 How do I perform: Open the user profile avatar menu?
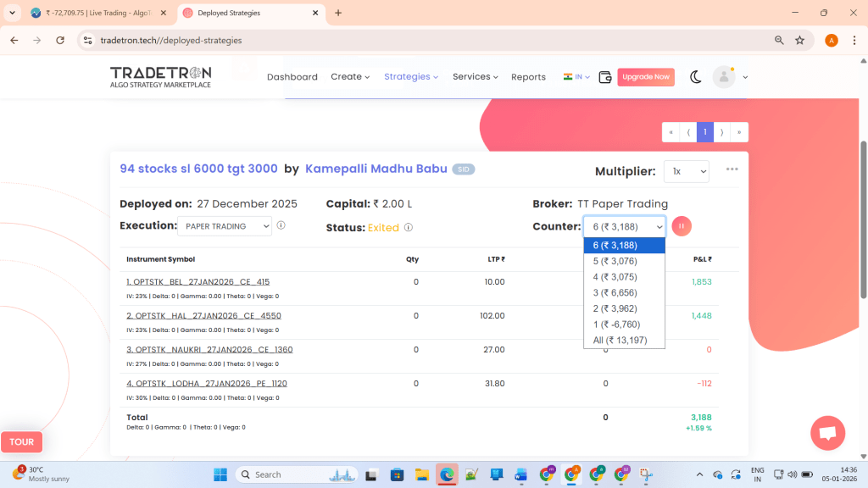[x=724, y=77]
